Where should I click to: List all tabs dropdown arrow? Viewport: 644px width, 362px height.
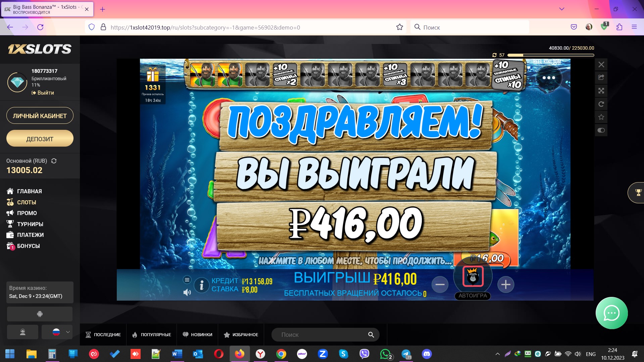point(561,9)
